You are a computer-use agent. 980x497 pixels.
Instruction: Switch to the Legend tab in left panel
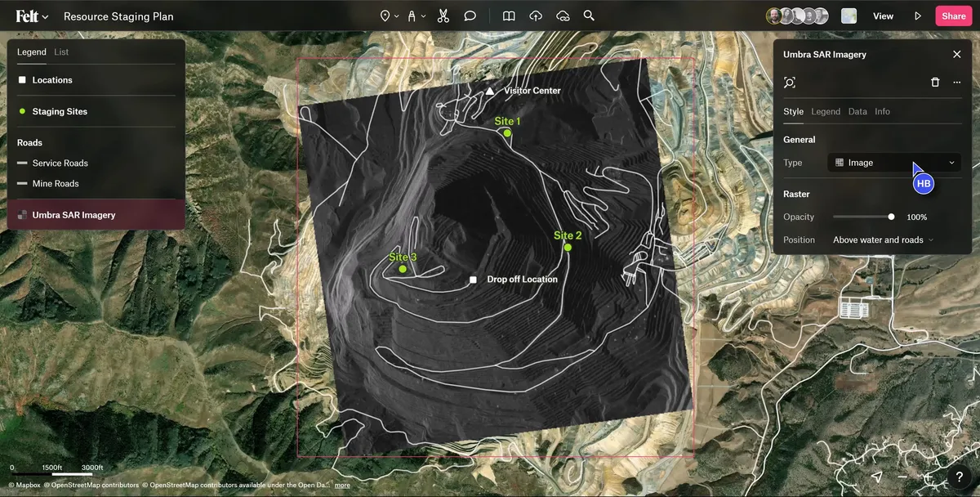(x=32, y=51)
